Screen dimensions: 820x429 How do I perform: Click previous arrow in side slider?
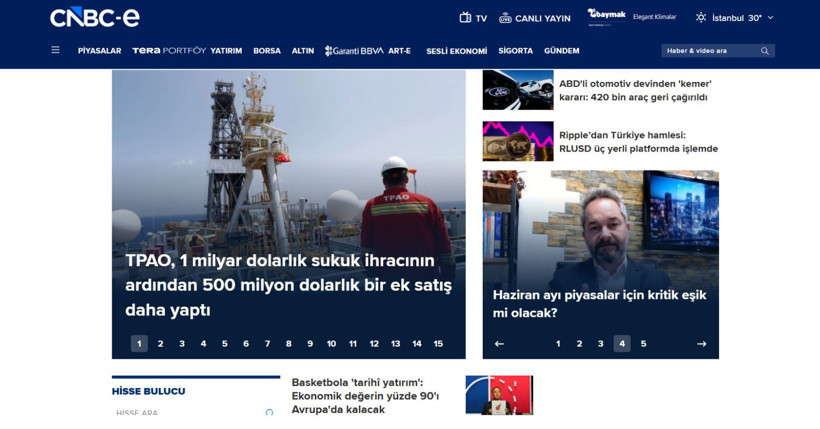[x=499, y=344]
